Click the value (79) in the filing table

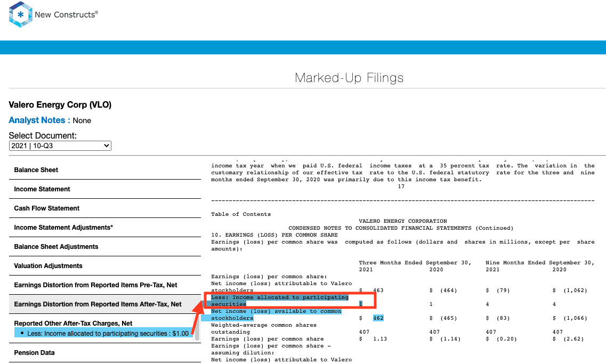pos(503,290)
